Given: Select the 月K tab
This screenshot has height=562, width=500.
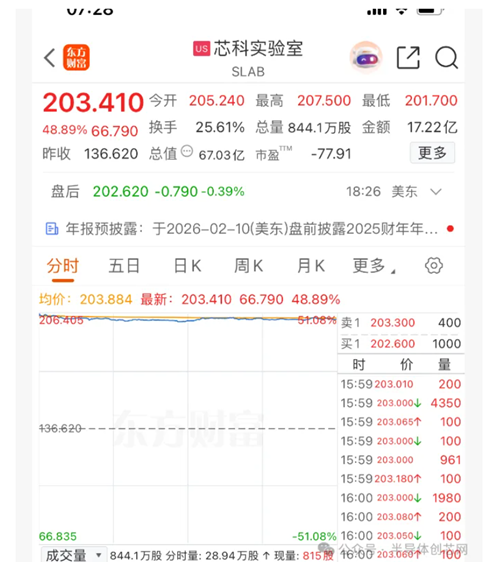Looking at the screenshot, I should tap(311, 266).
